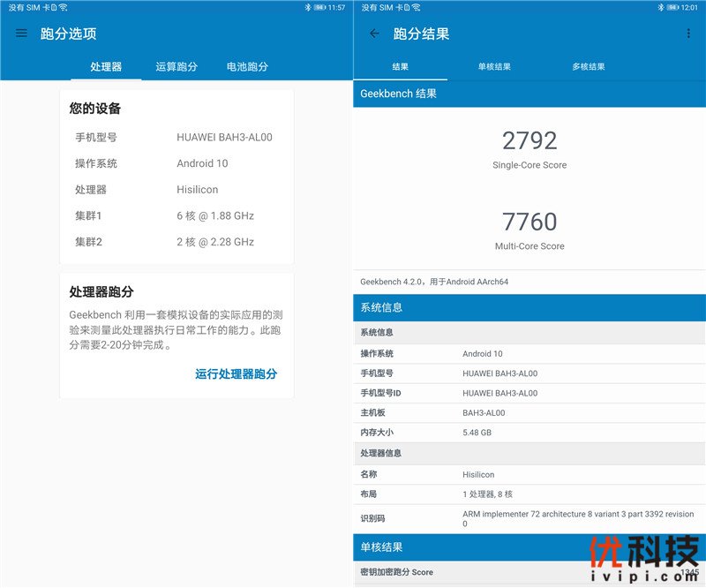Tap the 2792 Single-Core Score
Screen dimensions: 706x588
click(528, 141)
